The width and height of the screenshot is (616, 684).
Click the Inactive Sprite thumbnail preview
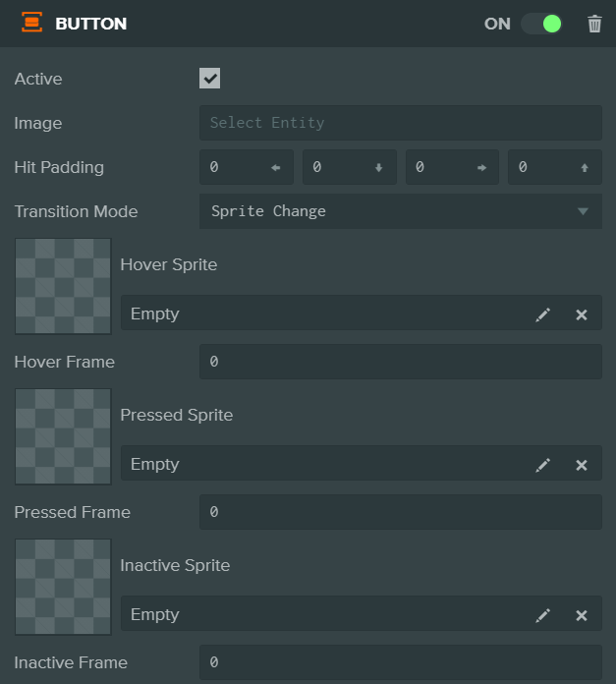coord(63,587)
